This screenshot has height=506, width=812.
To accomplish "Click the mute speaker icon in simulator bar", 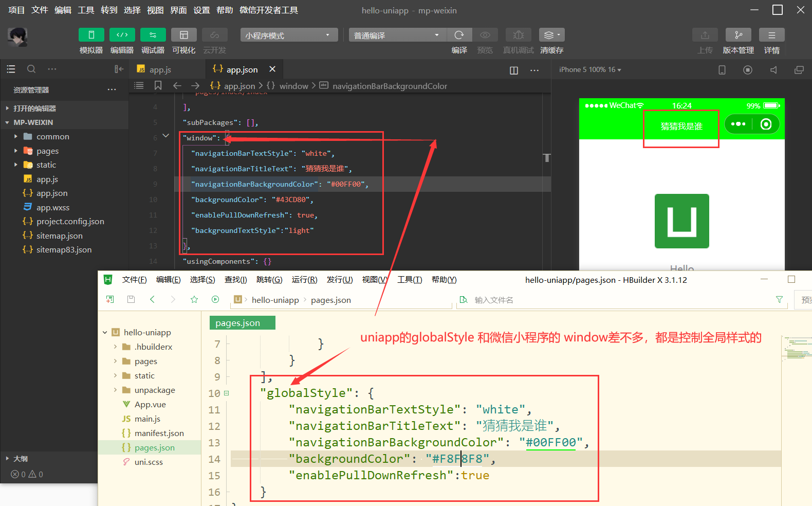I will point(773,70).
